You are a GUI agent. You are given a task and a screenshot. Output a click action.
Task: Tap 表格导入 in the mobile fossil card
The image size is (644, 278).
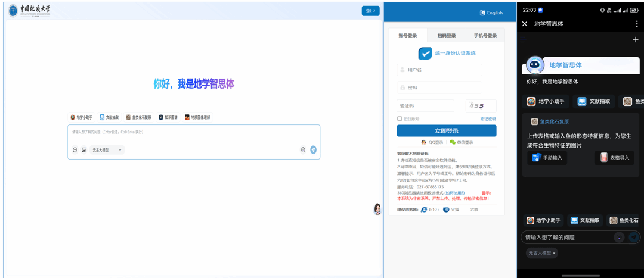[614, 158]
